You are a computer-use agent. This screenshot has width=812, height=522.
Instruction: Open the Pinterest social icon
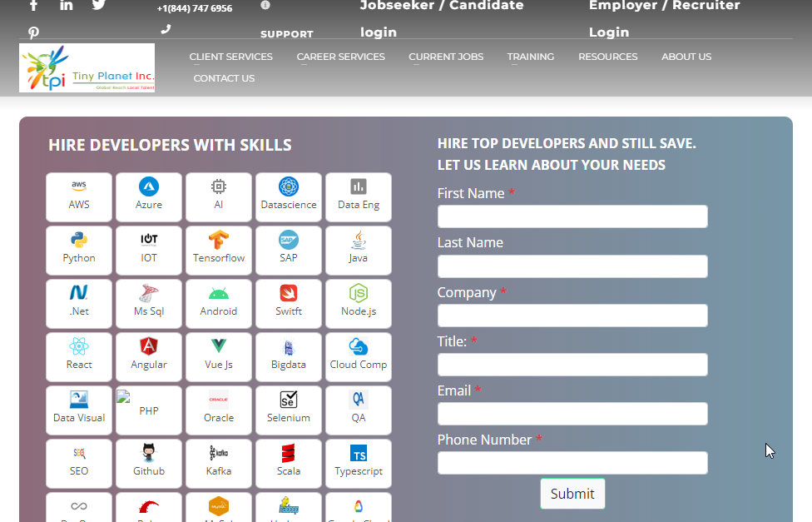(33, 32)
